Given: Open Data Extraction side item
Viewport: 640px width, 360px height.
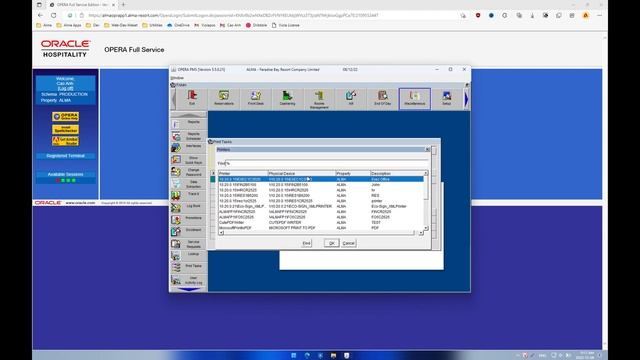Looking at the screenshot, I should pyautogui.click(x=188, y=184).
